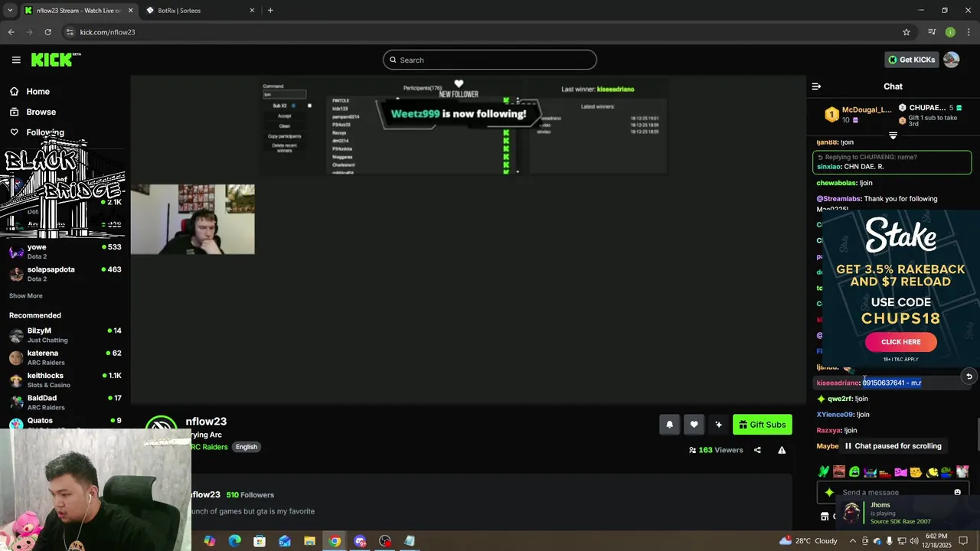Screen dimensions: 980x551
Task: Open the Chrome tab search dropdown
Action: [x=9, y=11]
